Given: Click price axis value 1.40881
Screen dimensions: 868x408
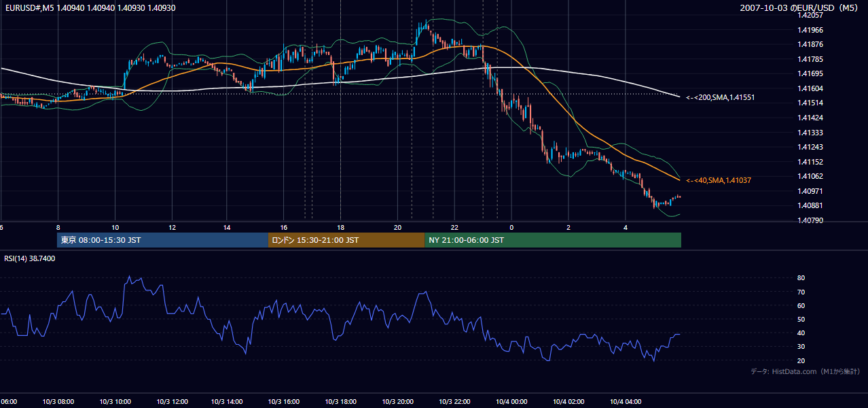Looking at the screenshot, I should point(810,205).
